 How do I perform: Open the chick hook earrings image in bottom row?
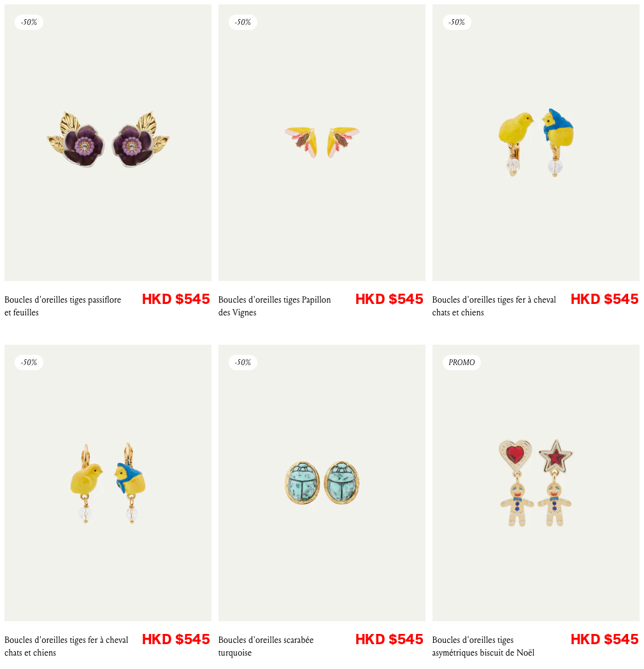[108, 482]
